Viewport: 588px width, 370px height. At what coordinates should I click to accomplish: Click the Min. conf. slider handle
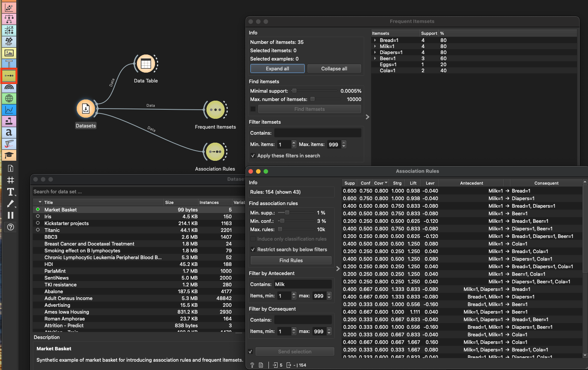tap(282, 221)
